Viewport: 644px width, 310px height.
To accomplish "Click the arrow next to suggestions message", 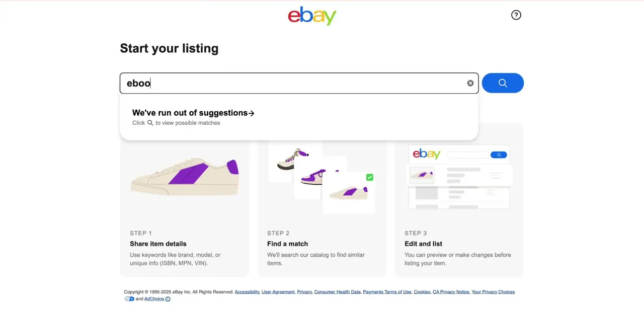I will pos(252,113).
